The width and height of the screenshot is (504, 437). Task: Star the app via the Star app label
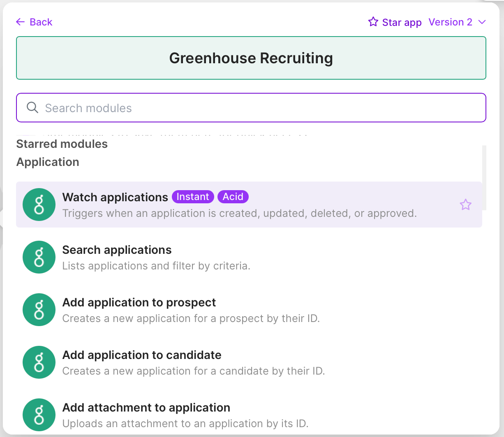[x=402, y=22]
